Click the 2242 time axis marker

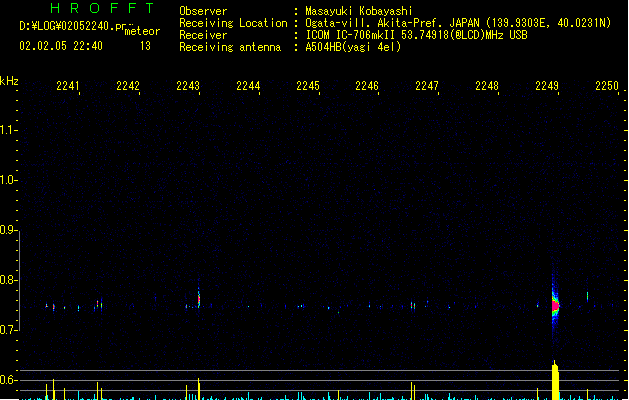click(x=128, y=85)
